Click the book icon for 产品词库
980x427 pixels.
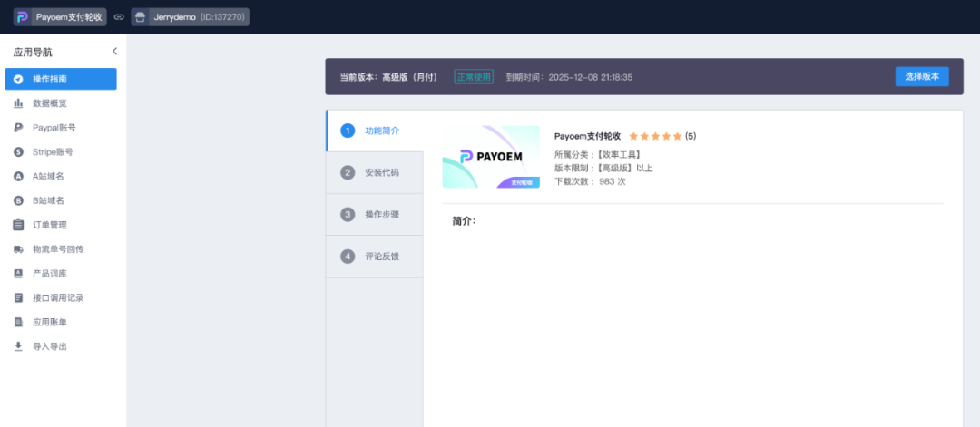[x=18, y=274]
